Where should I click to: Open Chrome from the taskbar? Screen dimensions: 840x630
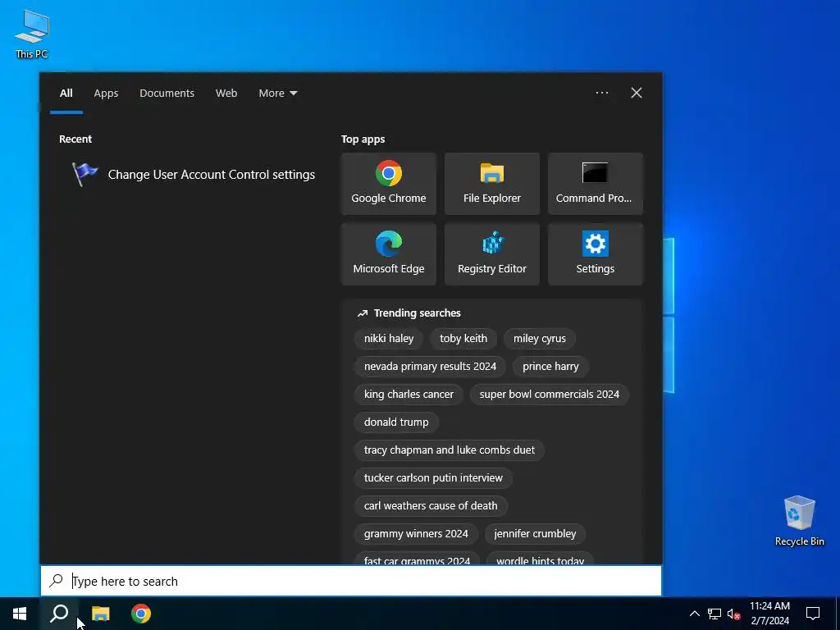coord(141,614)
